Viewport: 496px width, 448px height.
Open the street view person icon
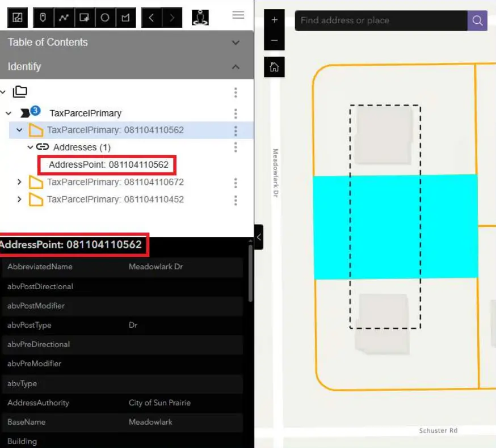200,18
